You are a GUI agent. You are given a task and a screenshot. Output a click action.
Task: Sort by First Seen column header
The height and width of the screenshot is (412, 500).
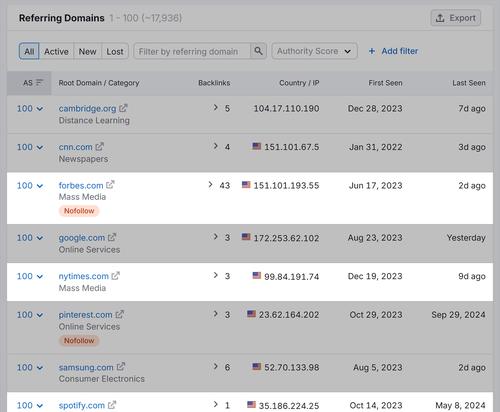point(385,83)
